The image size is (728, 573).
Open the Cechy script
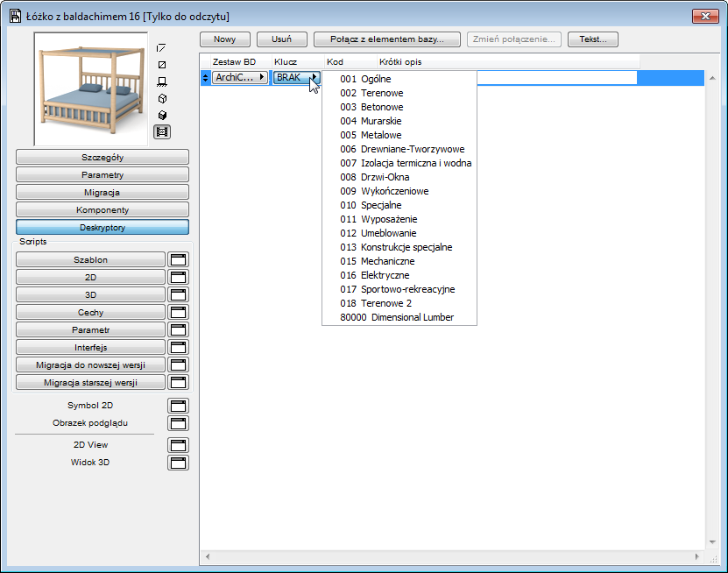90,312
